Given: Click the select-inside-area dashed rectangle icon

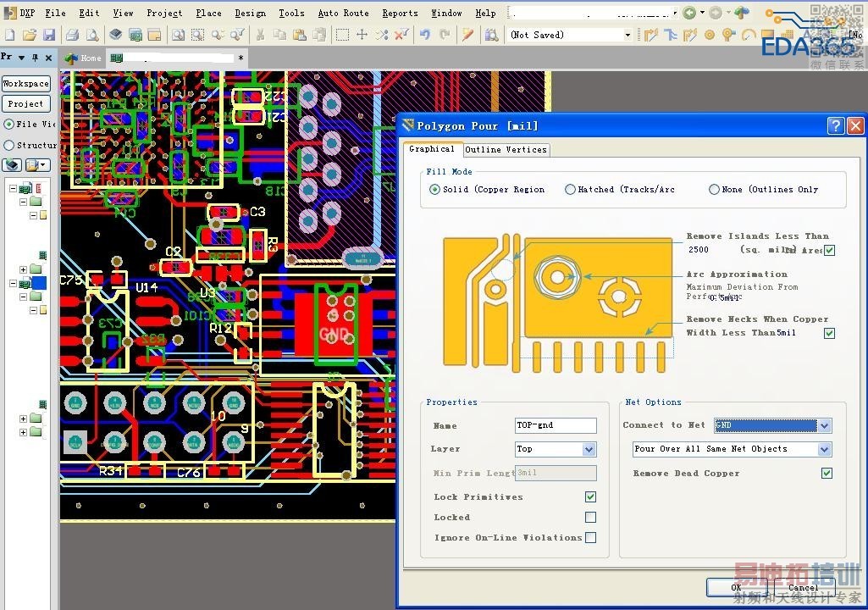Looking at the screenshot, I should [342, 35].
